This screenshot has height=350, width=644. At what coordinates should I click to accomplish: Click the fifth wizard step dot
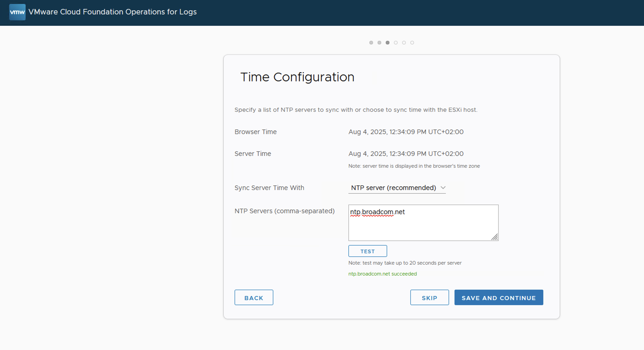click(x=404, y=43)
